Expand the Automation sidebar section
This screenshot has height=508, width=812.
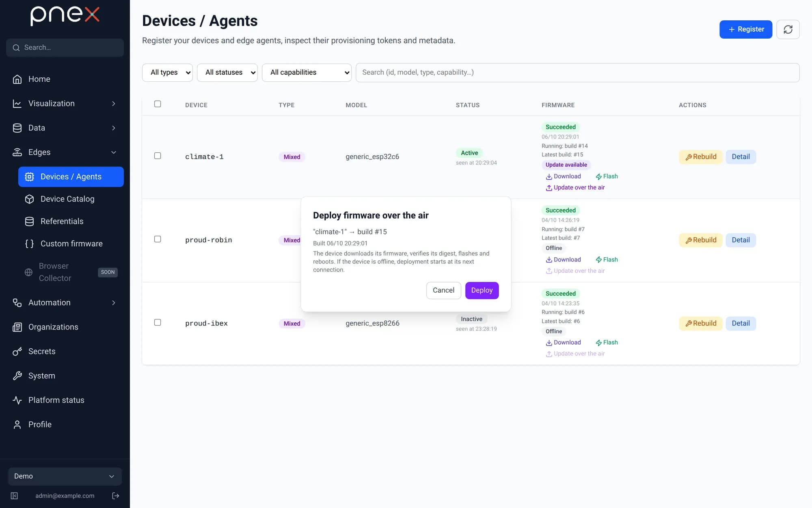(65, 302)
